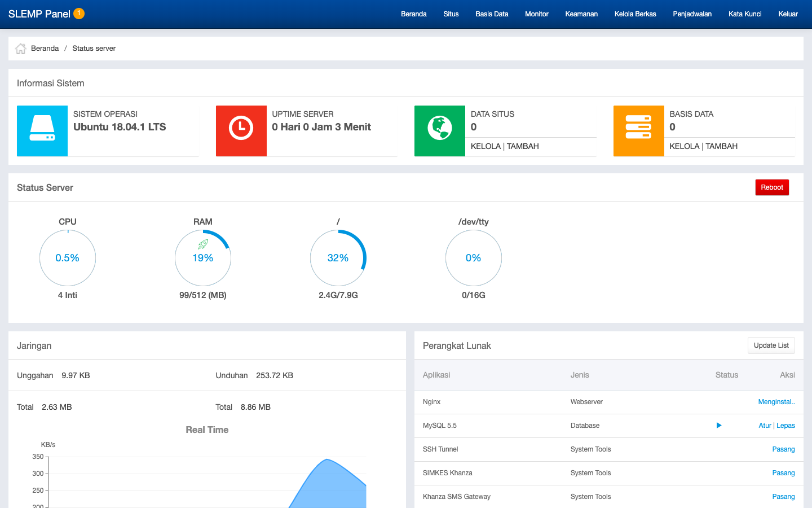Click KELOLA under Basis Data
The width and height of the screenshot is (812, 508).
click(x=685, y=146)
